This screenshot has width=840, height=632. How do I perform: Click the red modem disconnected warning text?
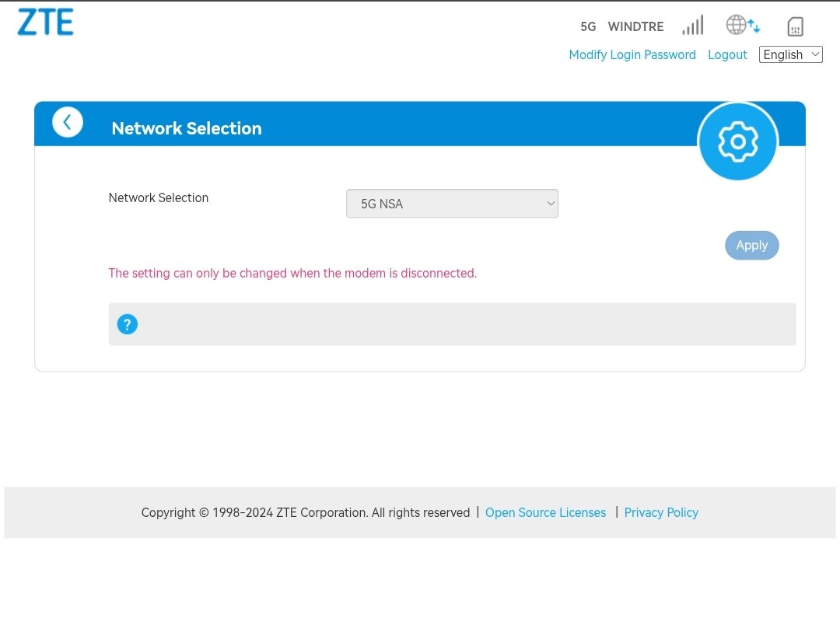click(292, 273)
